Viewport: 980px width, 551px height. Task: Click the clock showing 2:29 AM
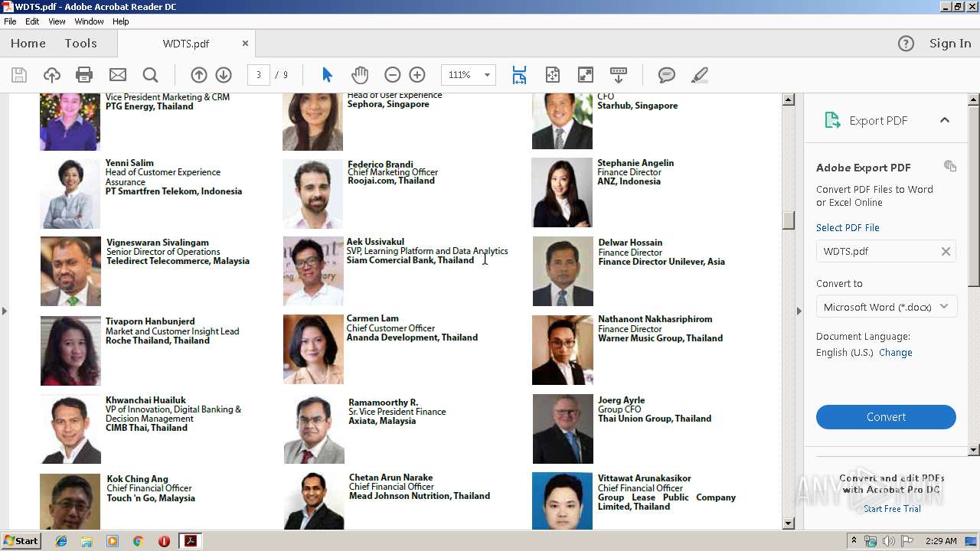(941, 541)
